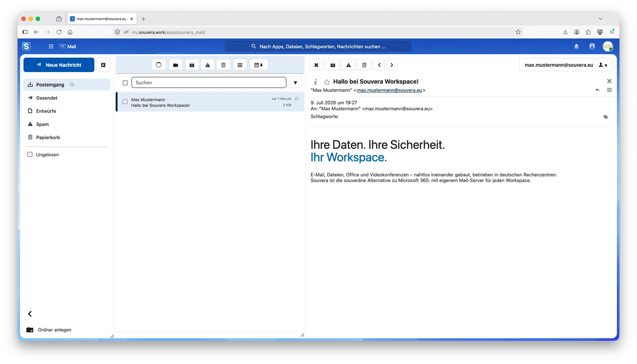Go to the browser home page
The image size is (637, 364).
pyautogui.click(x=70, y=32)
